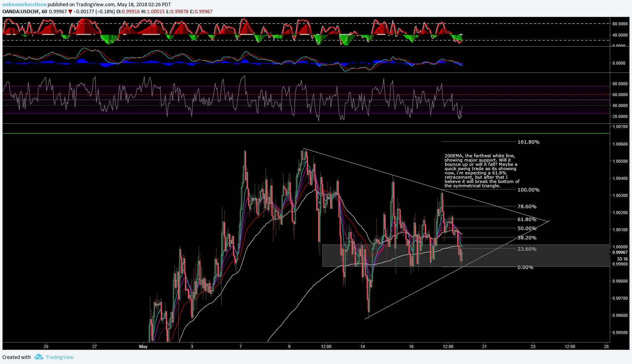Click the 1.00500 price axis label
632x364 pixels.
(x=620, y=161)
